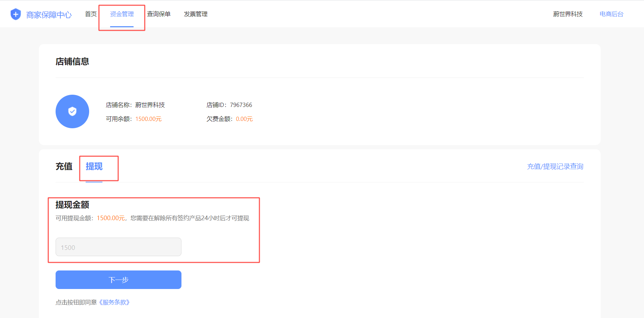Open 充值/提现记录查询 link
The height and width of the screenshot is (318, 644).
coord(555,166)
